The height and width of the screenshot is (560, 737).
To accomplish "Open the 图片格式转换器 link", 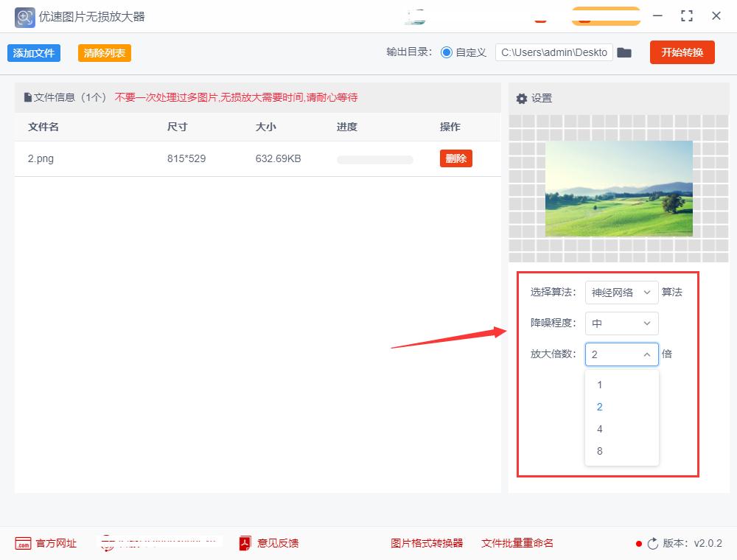I will click(426, 543).
